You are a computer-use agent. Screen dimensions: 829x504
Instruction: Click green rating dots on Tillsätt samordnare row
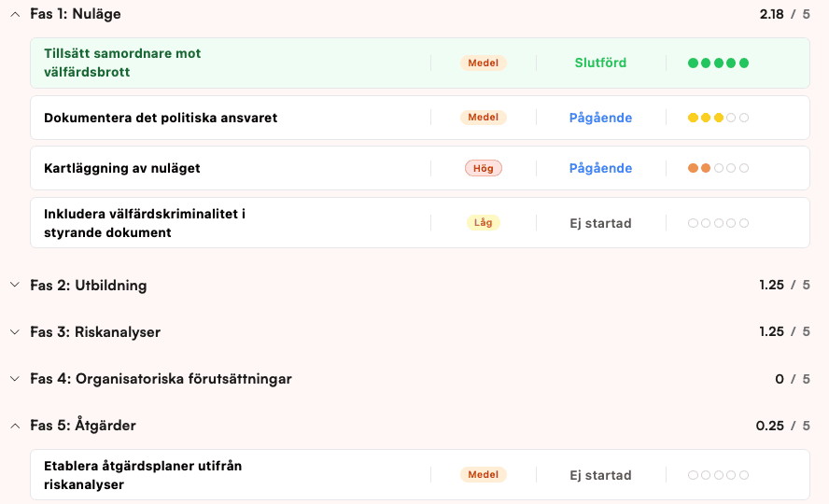click(718, 63)
